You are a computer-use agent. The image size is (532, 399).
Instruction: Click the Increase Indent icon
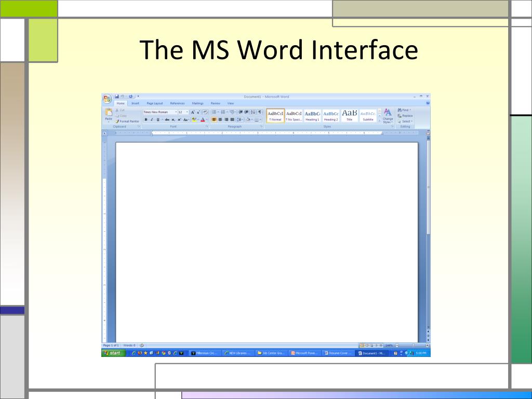click(x=247, y=112)
